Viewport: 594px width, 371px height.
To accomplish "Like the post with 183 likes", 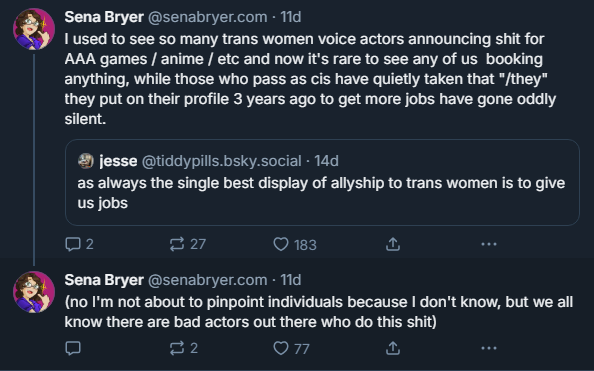I will [295, 244].
